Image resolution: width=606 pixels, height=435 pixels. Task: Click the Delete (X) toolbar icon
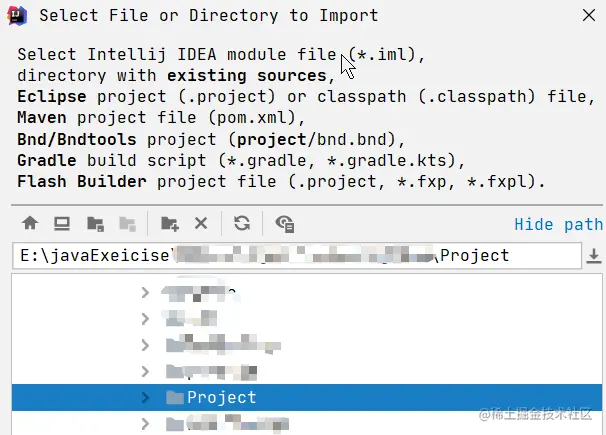click(201, 224)
